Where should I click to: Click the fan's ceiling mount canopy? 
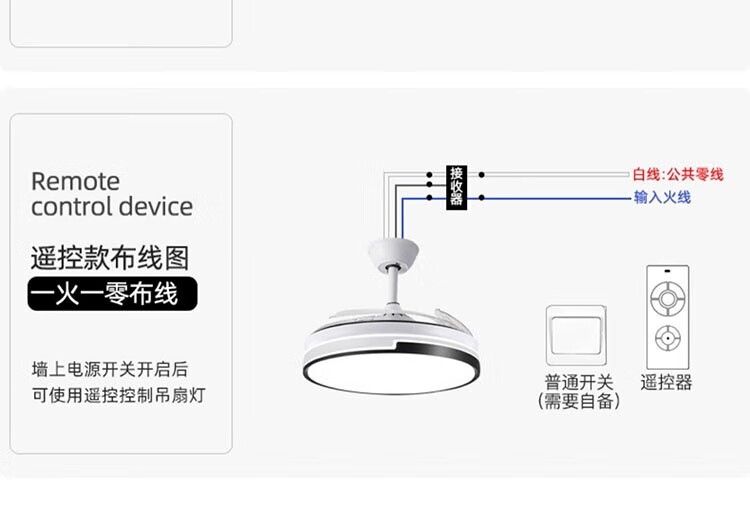tap(393, 255)
